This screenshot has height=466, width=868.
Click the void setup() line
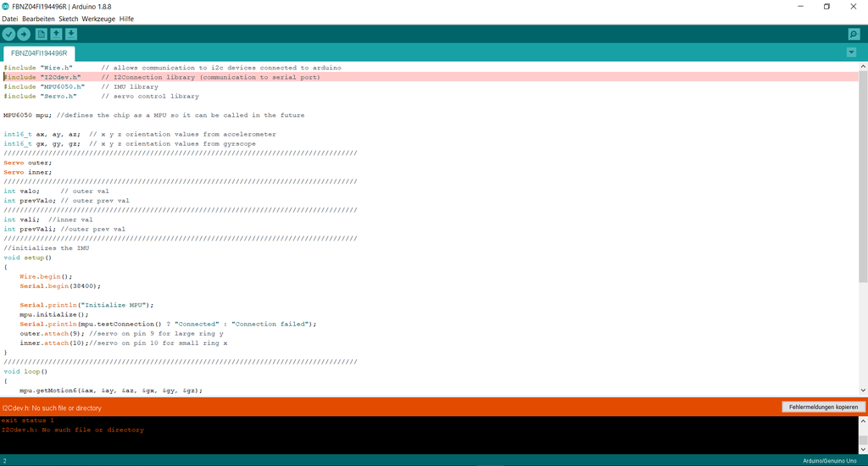(28, 258)
